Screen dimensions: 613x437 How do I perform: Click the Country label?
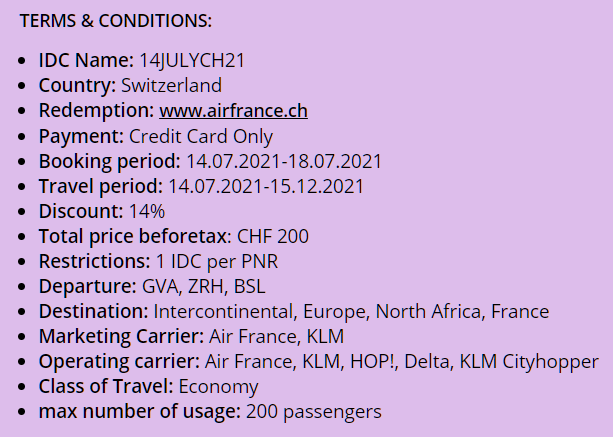[x=77, y=86]
